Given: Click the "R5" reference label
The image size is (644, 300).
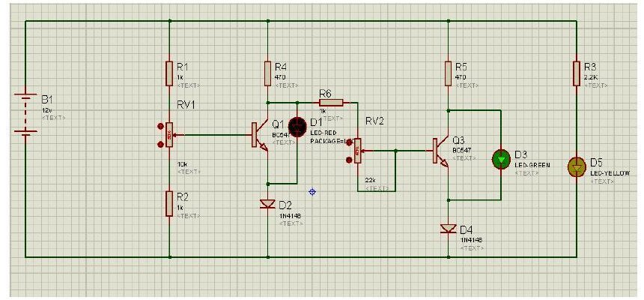Looking at the screenshot, I should [x=461, y=67].
